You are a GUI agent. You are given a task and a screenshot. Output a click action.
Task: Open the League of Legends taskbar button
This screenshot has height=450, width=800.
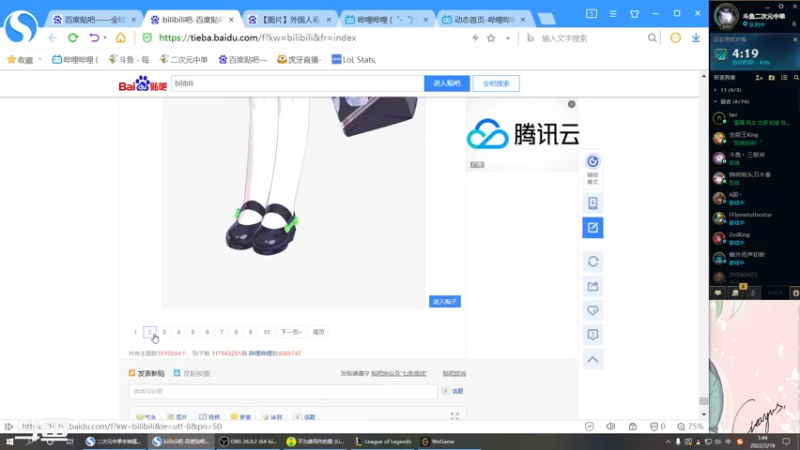click(x=383, y=441)
